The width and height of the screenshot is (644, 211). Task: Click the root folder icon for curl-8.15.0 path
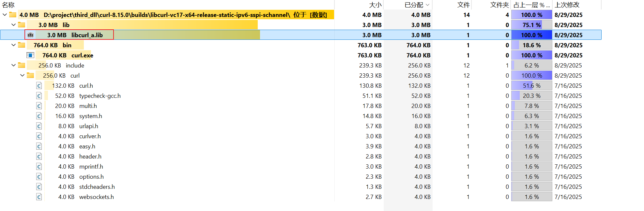coord(13,15)
